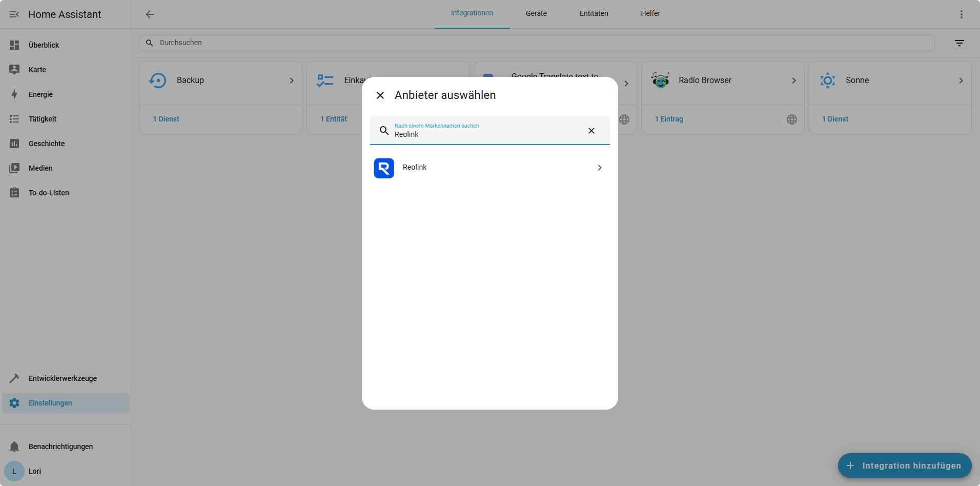Go to Energie panel

tap(66, 94)
